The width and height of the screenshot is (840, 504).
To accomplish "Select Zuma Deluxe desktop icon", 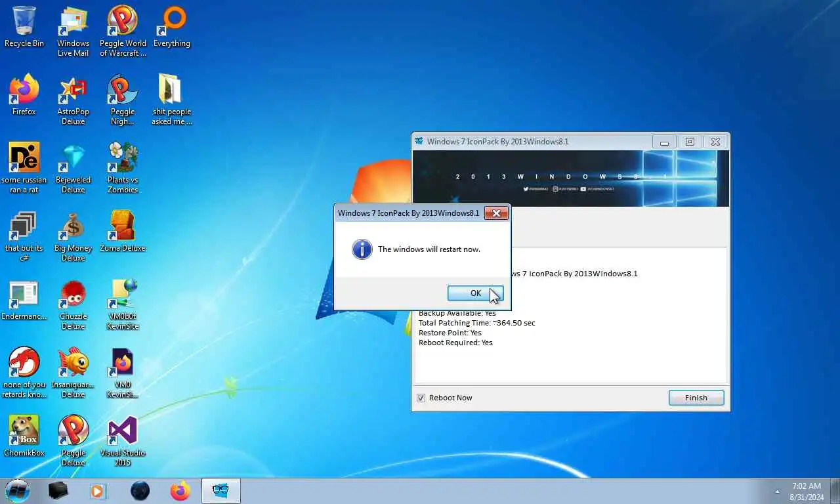I will pos(123,232).
